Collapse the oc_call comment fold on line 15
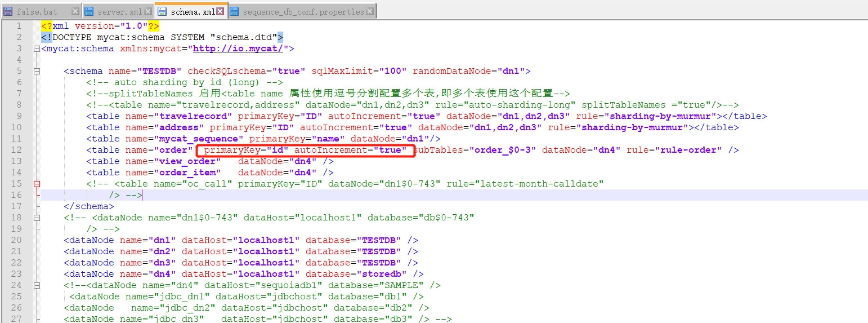 pos(37,184)
